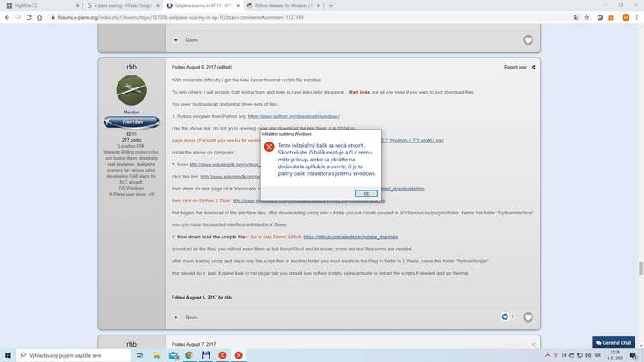Open the Windows notification center icon

pos(634,355)
